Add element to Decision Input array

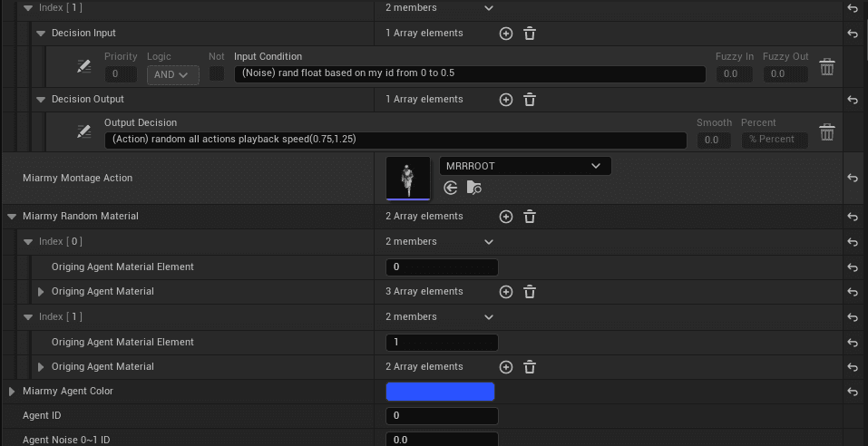tap(506, 34)
